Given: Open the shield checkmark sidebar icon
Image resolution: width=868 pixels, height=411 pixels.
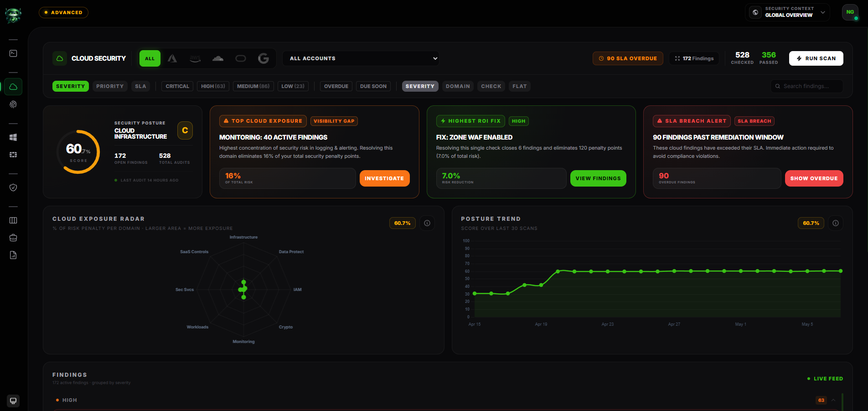Looking at the screenshot, I should pos(13,187).
